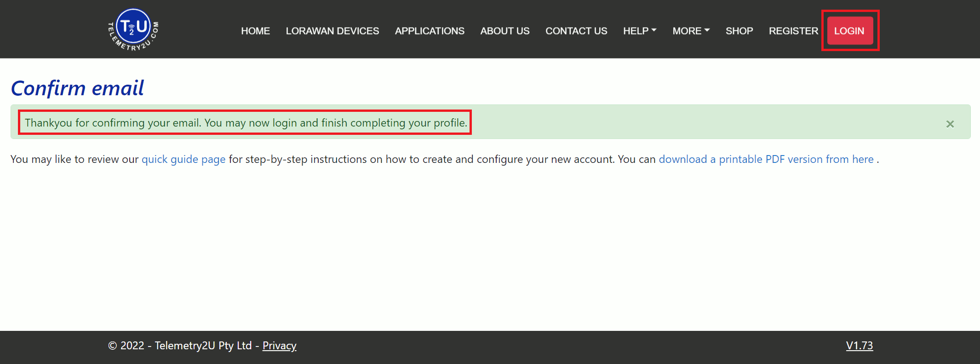Select the 'Thankyou for confirming your email' message
Screen dimensions: 980x364
click(246, 123)
